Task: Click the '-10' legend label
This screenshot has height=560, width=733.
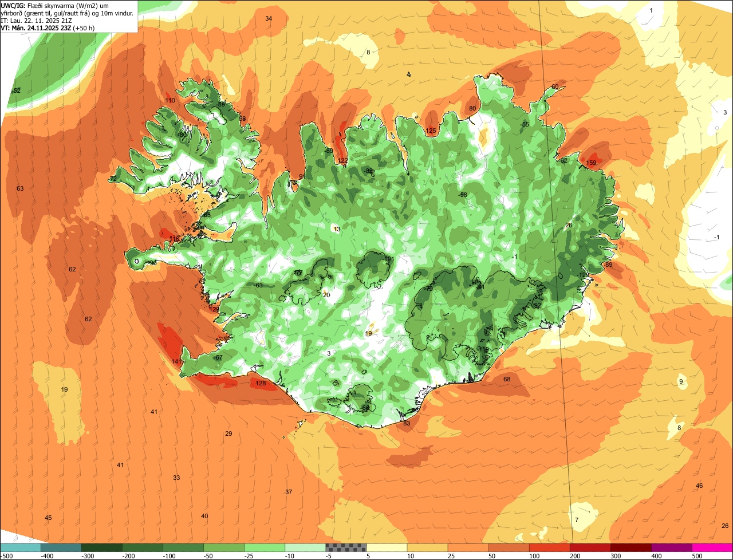Action: [290, 556]
